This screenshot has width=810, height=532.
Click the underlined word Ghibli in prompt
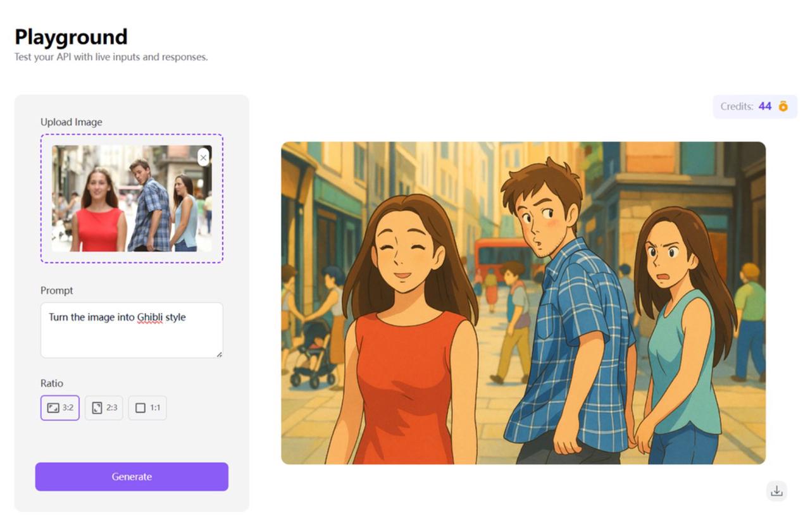150,317
